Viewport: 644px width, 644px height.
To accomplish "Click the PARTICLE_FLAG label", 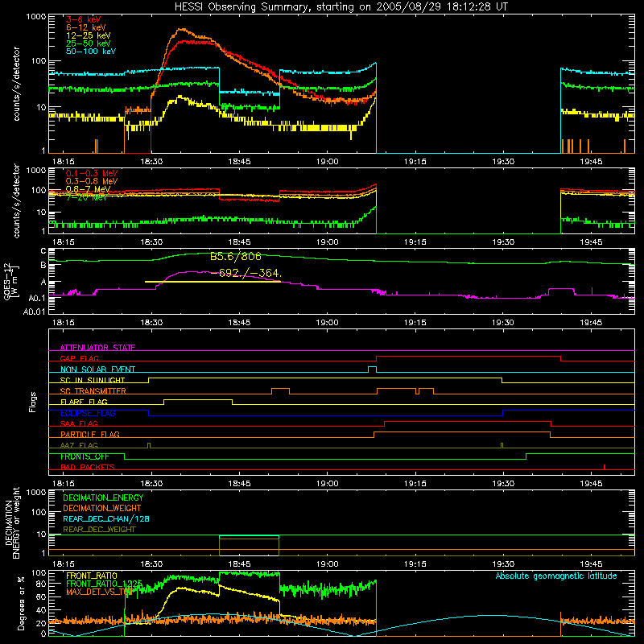I will coord(90,434).
